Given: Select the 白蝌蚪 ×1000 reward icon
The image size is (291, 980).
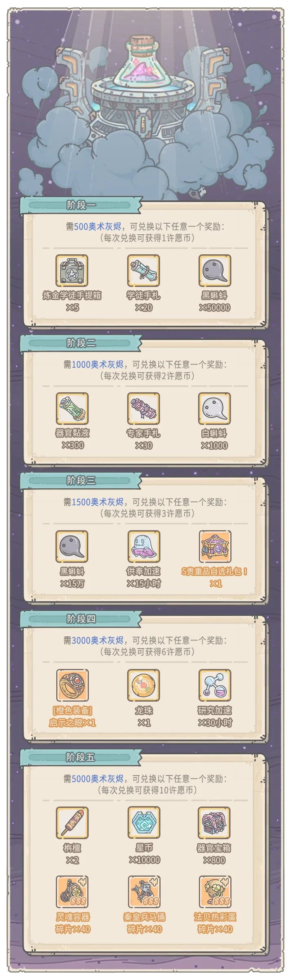Looking at the screenshot, I should [x=215, y=409].
